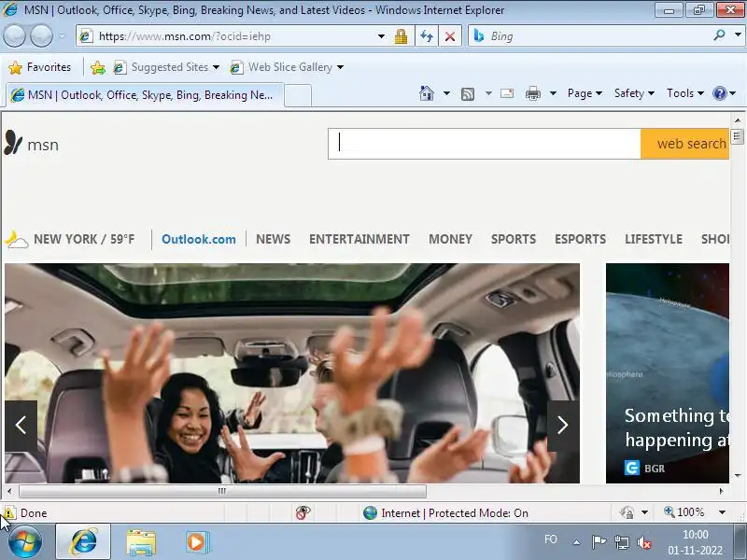
Task: Stop loading with the red X icon
Action: tap(450, 36)
